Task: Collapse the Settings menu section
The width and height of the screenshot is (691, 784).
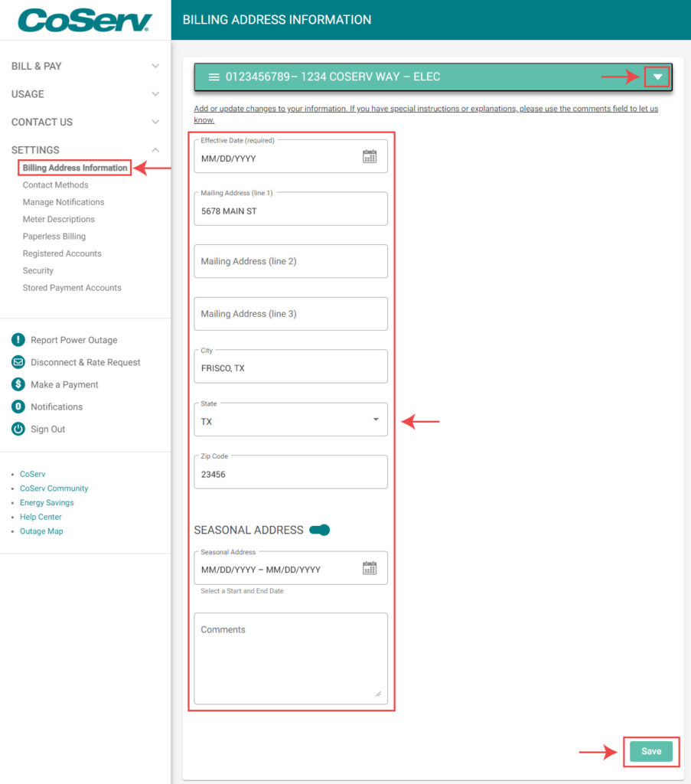Action: coord(155,150)
